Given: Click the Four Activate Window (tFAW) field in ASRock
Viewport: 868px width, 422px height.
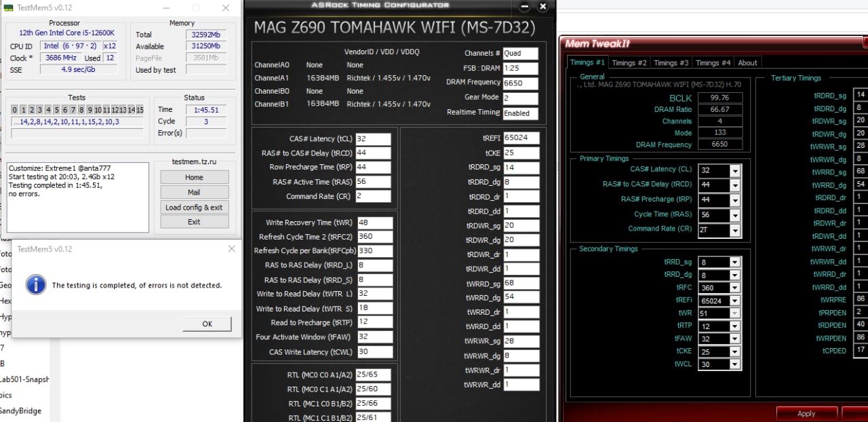Looking at the screenshot, I should point(374,337).
